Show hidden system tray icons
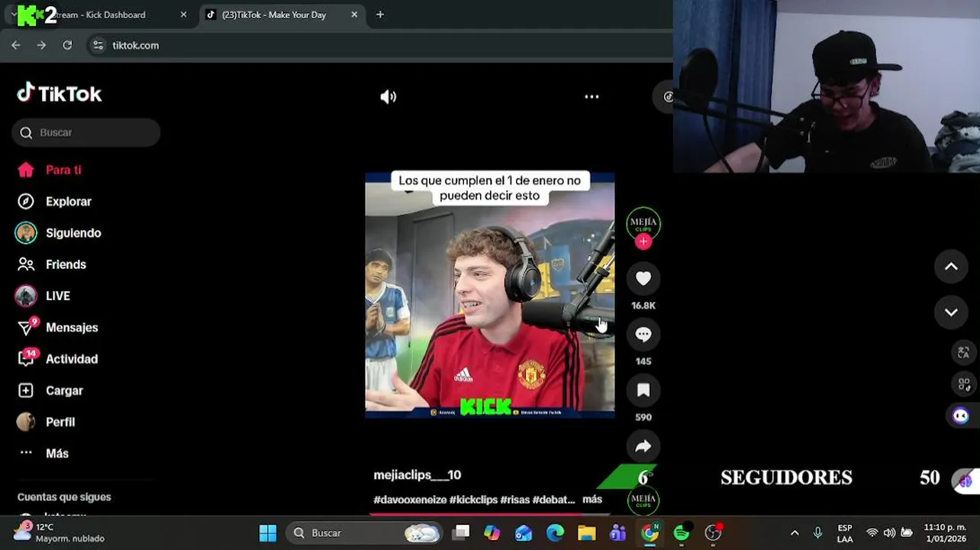980x550 pixels. coord(795,533)
